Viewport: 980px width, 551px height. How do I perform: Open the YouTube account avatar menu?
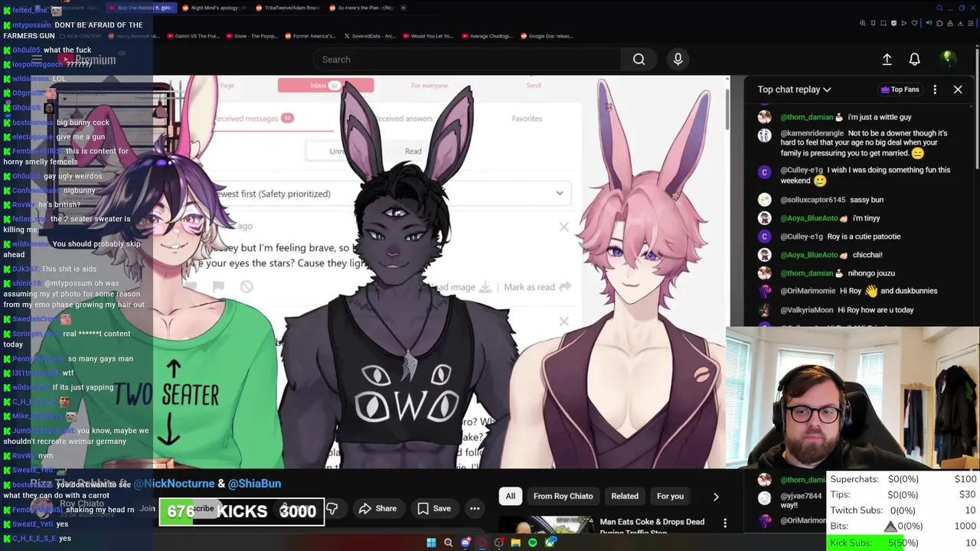[948, 59]
